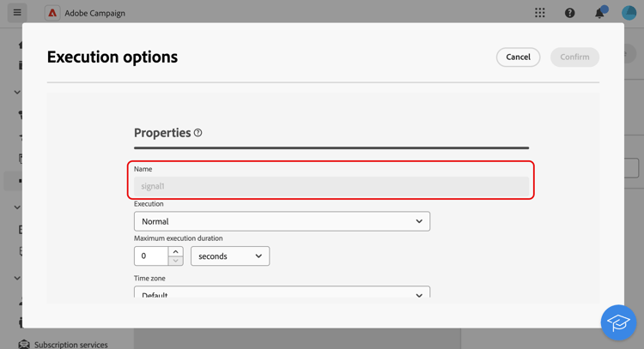Click the Adobe Campaign logo icon
Screen dimensions: 644x349
[x=52, y=13]
